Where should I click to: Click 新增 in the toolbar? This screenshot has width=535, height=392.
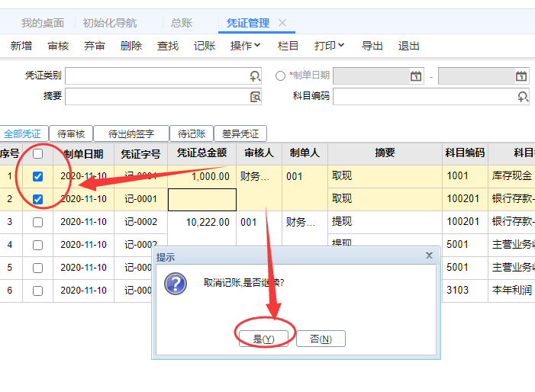point(21,46)
